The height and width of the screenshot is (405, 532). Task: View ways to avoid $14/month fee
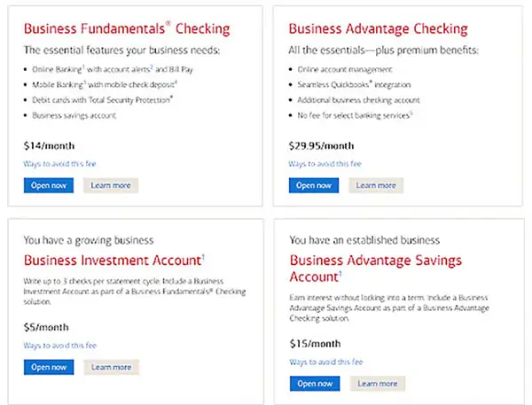click(59, 164)
